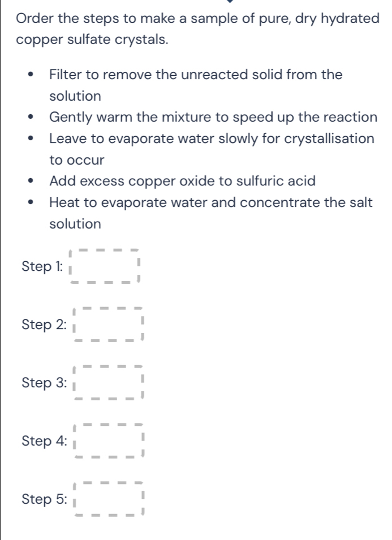
Task: Select "Filter to remove the unreacted solid" option
Action: tap(195, 75)
